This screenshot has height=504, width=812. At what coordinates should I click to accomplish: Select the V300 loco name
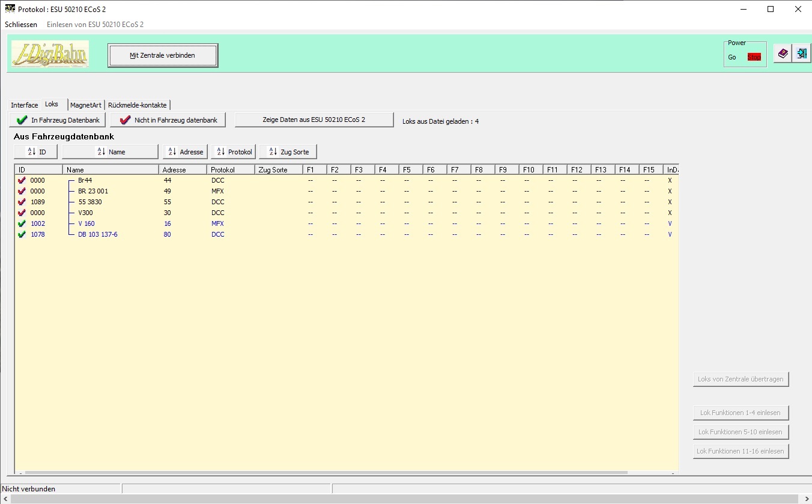click(85, 213)
